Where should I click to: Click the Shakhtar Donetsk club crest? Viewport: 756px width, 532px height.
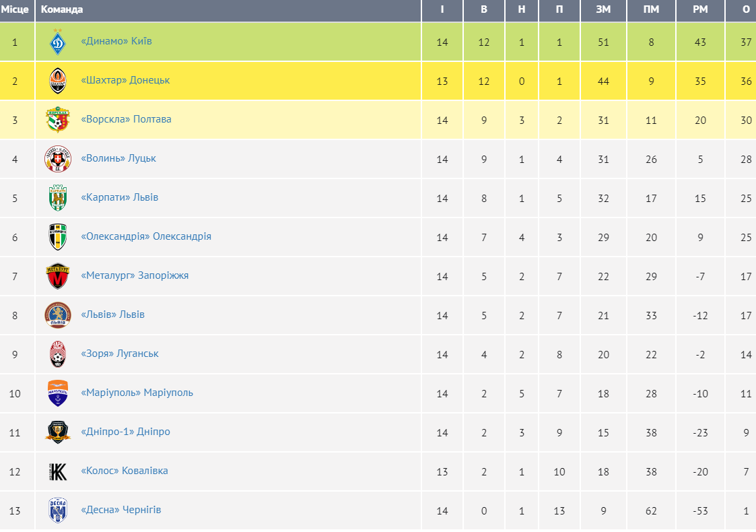coord(58,81)
